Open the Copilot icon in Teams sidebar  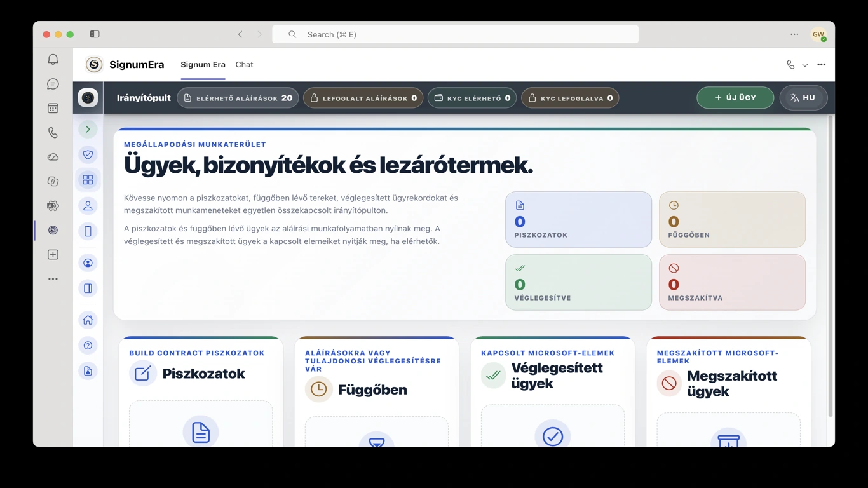53,181
